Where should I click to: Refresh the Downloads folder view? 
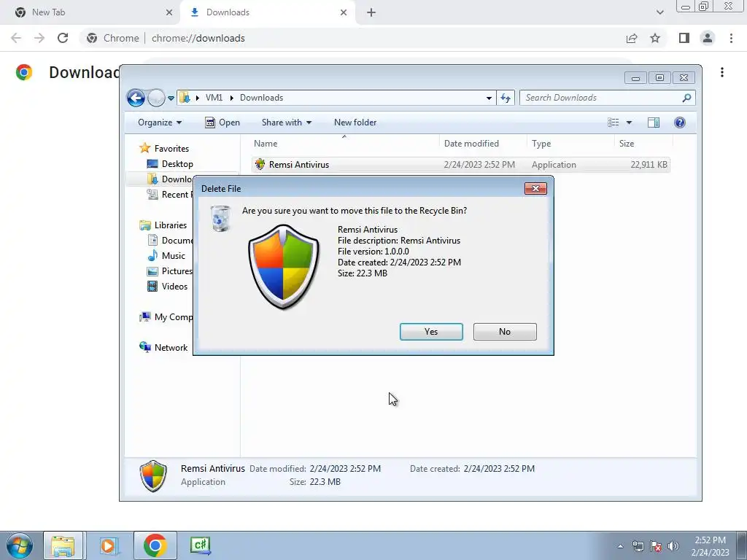[506, 98]
